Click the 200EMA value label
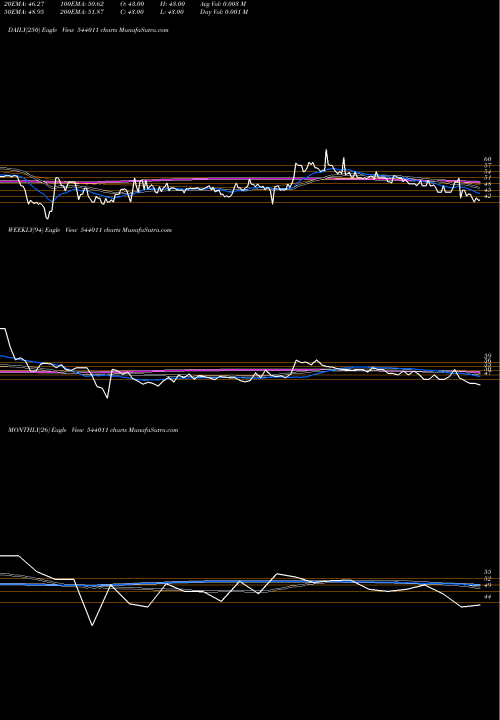 coord(80,12)
